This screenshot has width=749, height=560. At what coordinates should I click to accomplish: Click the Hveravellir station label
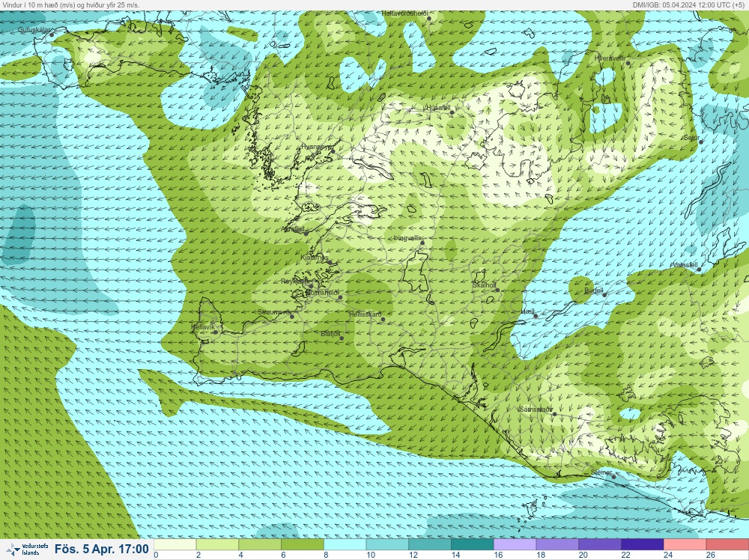tap(610, 58)
